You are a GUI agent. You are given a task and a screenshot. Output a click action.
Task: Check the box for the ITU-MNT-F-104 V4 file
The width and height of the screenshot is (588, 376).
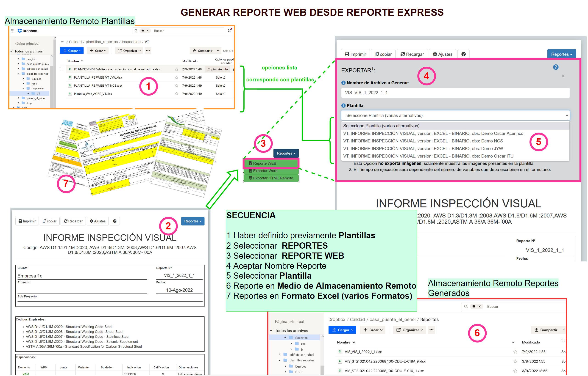[x=62, y=69]
